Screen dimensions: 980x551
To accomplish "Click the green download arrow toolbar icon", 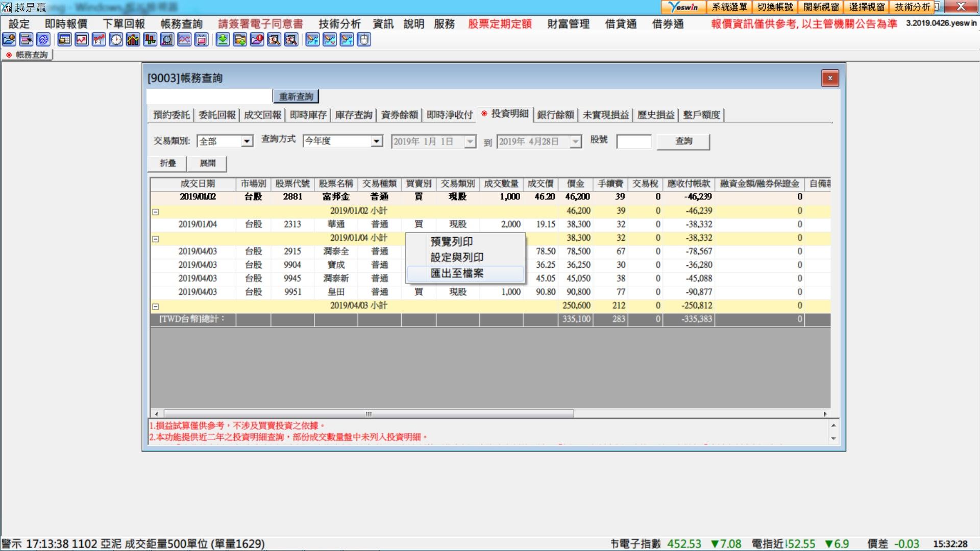I will click(223, 40).
